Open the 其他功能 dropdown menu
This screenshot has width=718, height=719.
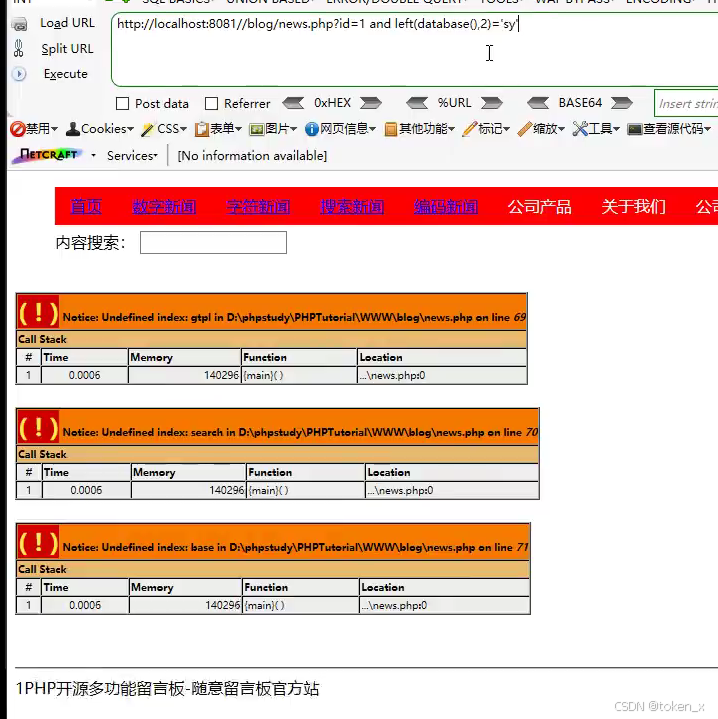pos(452,129)
